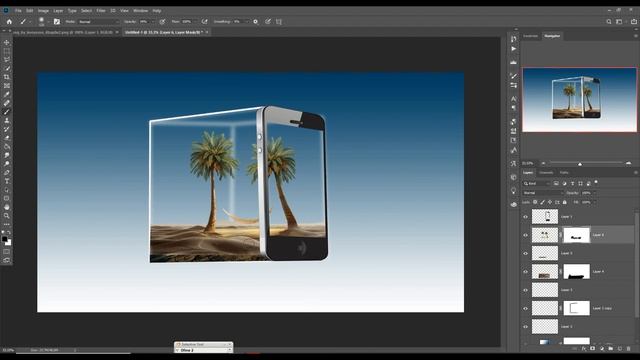Select the Lasso tool
The height and width of the screenshot is (360, 640).
click(x=7, y=60)
